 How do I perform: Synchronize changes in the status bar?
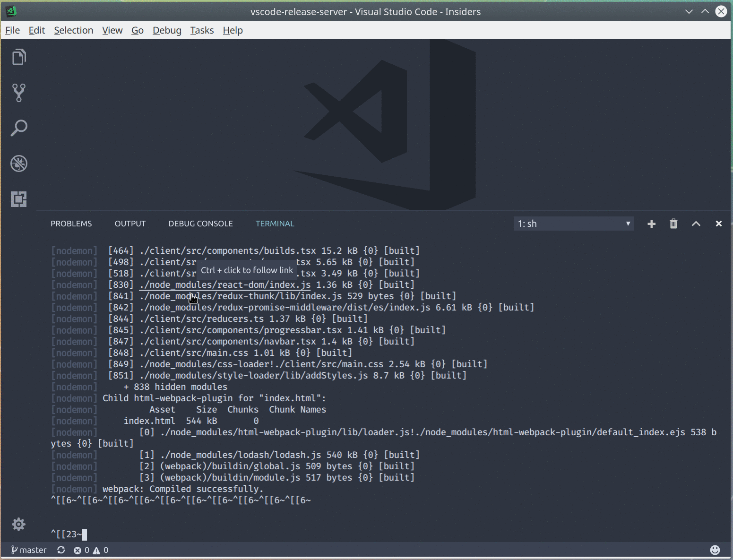(x=61, y=550)
